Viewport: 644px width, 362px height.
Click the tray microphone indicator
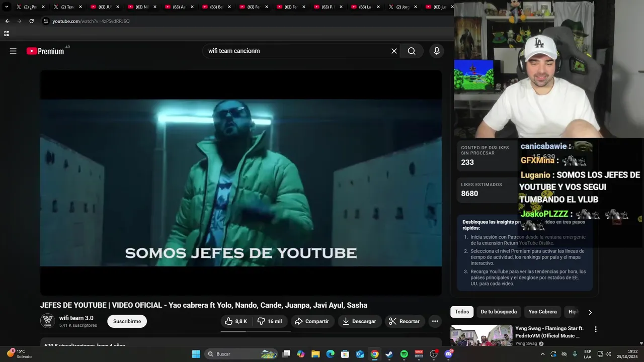point(575,354)
